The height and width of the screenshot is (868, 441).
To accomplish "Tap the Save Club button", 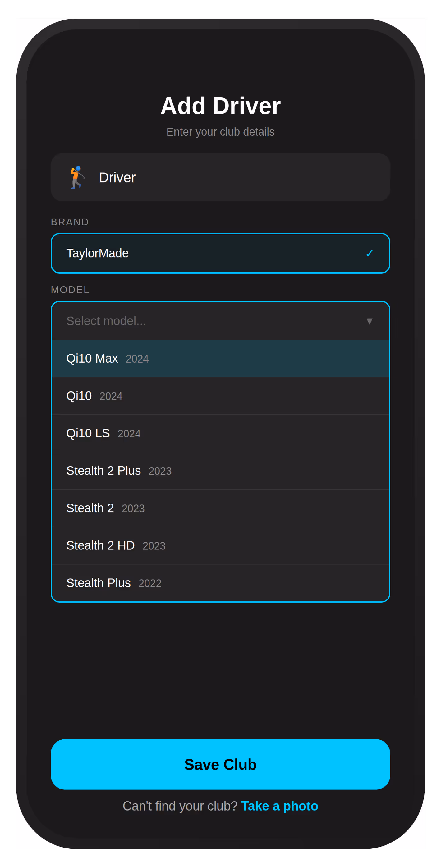I will point(220,764).
